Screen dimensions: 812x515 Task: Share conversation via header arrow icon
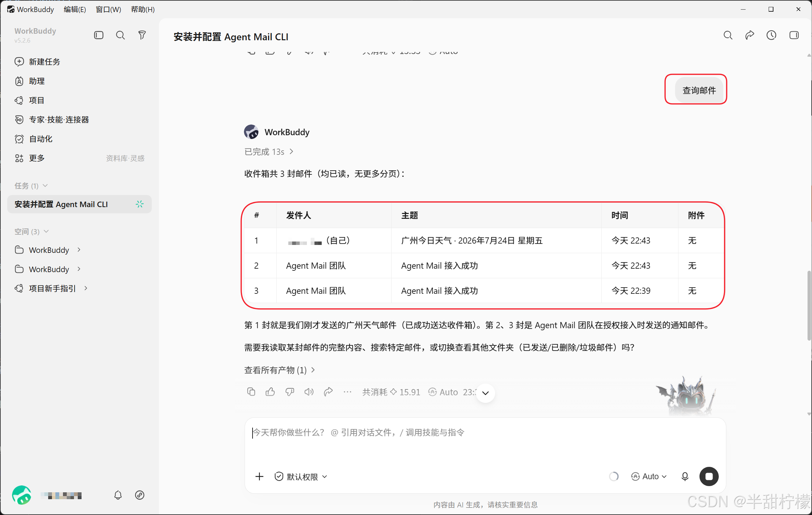click(x=750, y=35)
